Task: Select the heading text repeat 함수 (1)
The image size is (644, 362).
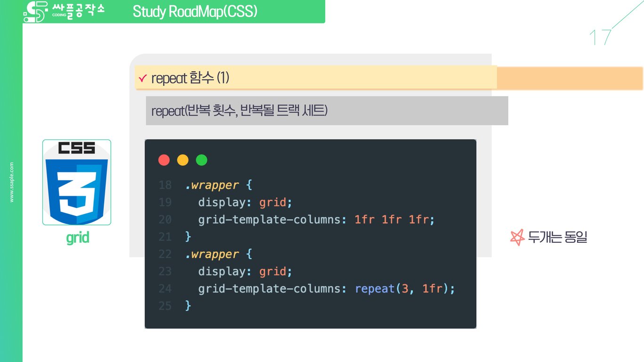Action: click(190, 78)
